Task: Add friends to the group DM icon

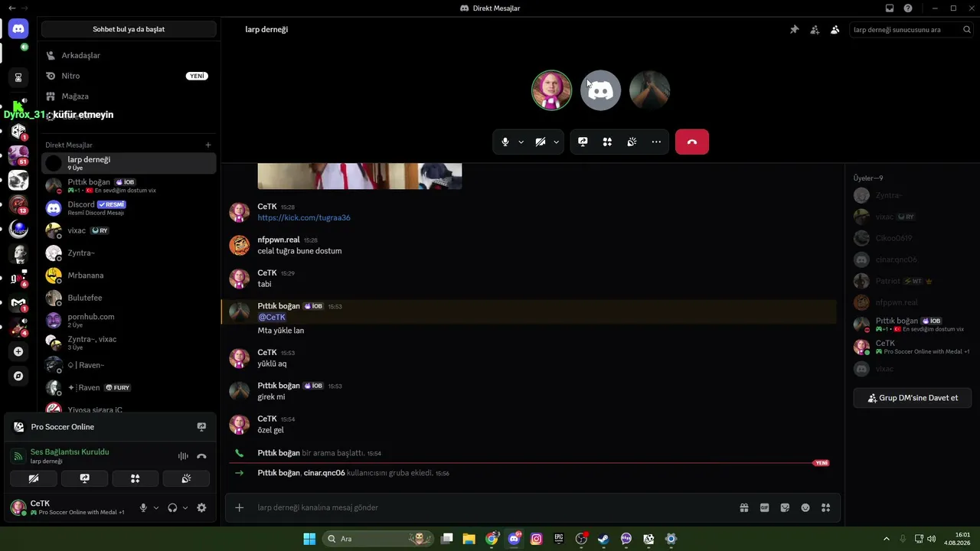Action: pyautogui.click(x=815, y=30)
